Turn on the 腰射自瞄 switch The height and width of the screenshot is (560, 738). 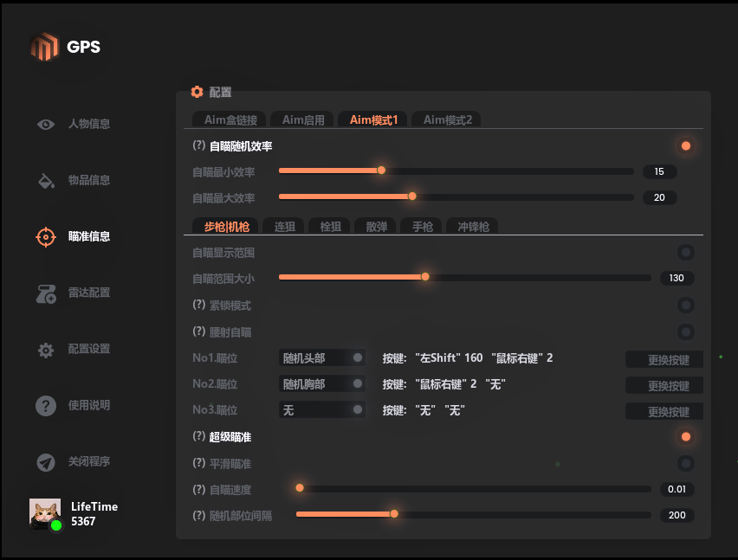[686, 331]
